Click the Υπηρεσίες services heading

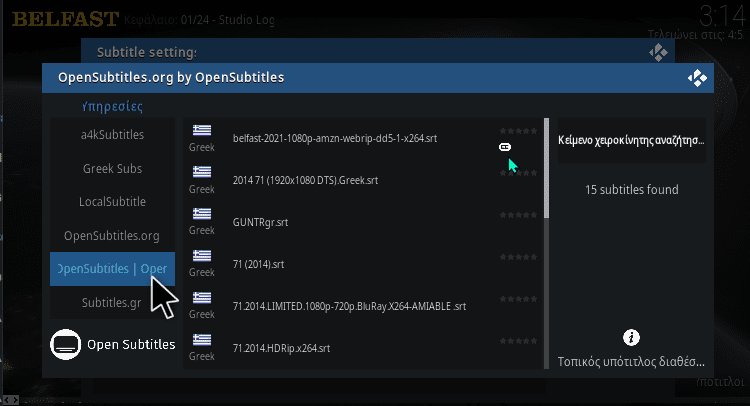click(112, 106)
